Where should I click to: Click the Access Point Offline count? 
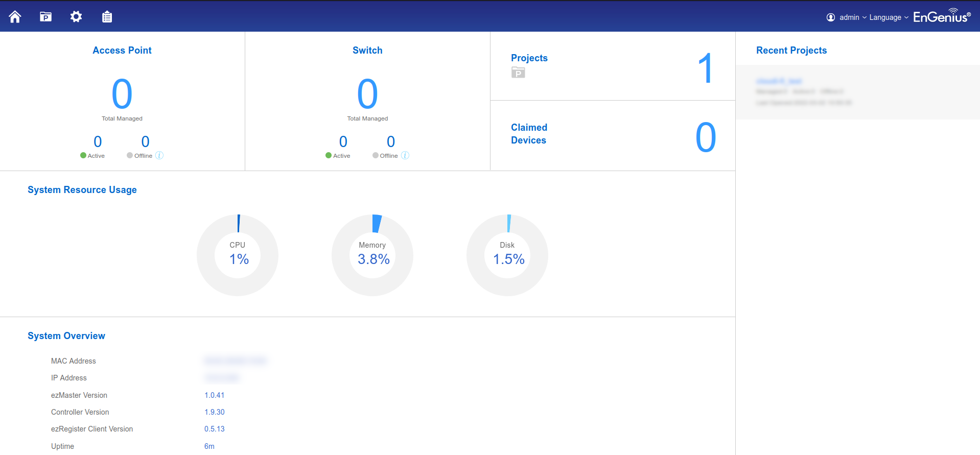[x=145, y=141]
